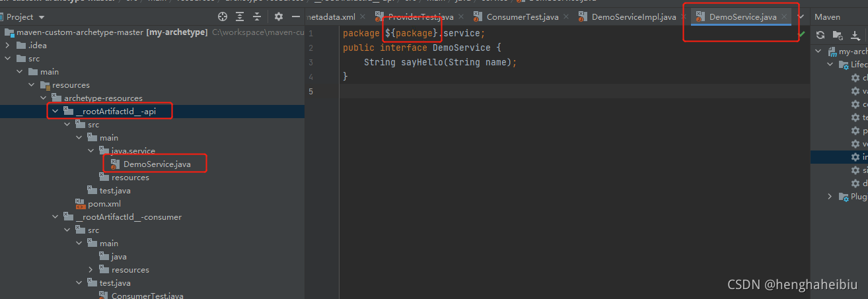Switch to the metadata.xml tab

tap(332, 17)
